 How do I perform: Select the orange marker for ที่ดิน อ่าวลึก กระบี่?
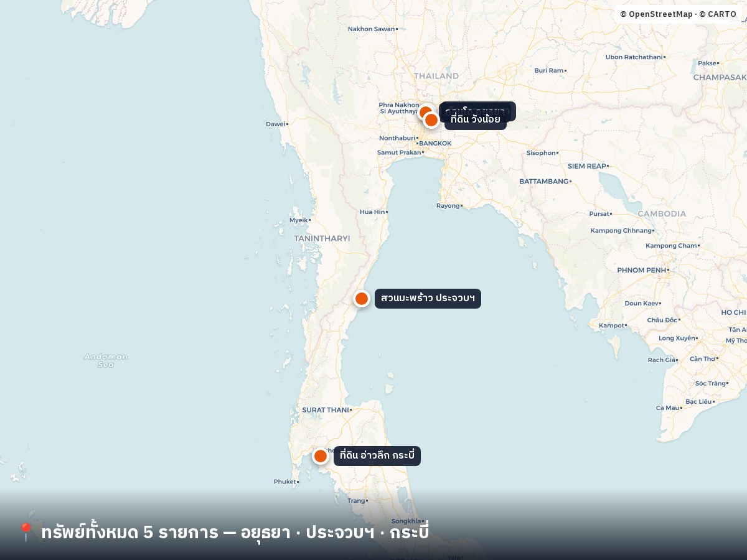pyautogui.click(x=321, y=456)
